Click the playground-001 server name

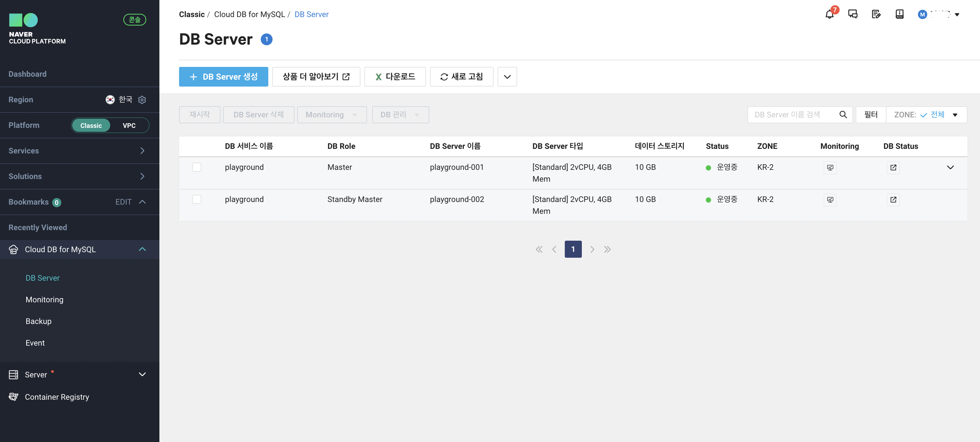tap(457, 167)
